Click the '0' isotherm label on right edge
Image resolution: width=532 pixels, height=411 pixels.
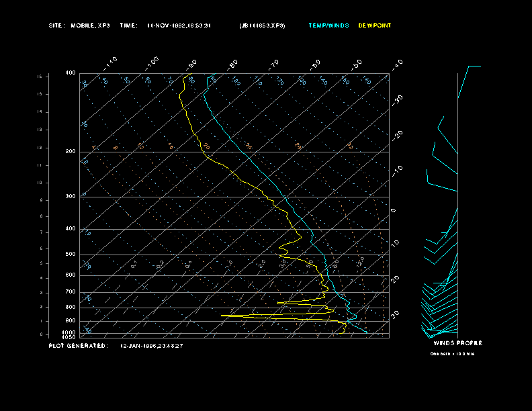point(393,211)
